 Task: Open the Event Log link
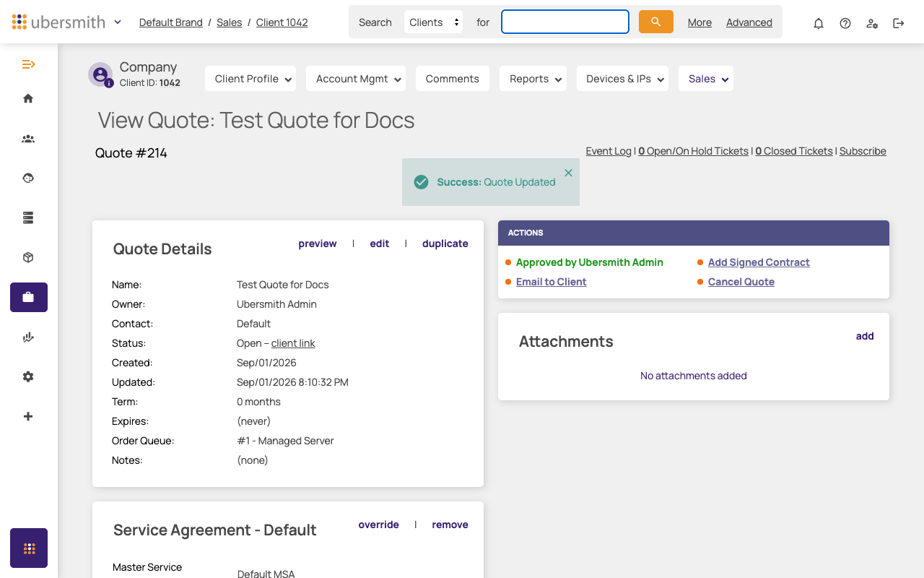tap(609, 151)
